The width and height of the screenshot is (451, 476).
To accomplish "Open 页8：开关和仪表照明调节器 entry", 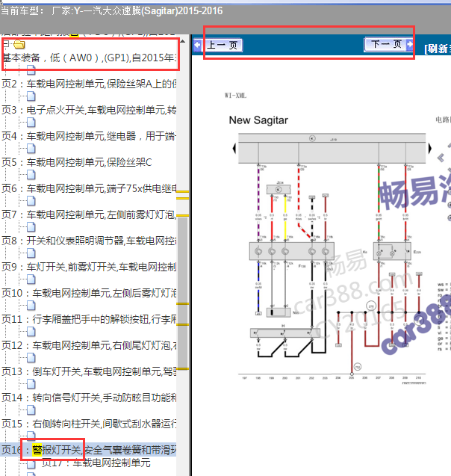I will click(x=89, y=241).
